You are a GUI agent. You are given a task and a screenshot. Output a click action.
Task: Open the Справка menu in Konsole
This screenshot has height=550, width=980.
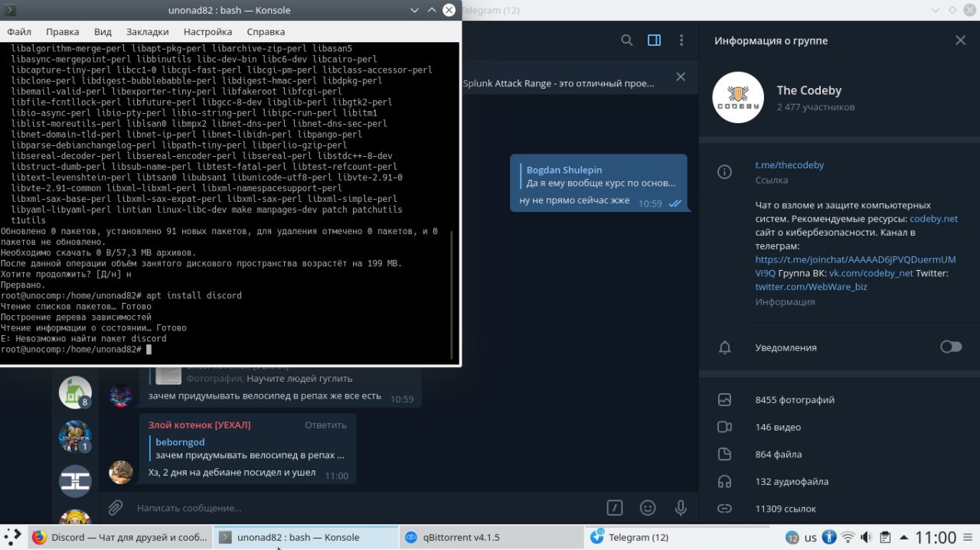[266, 31]
